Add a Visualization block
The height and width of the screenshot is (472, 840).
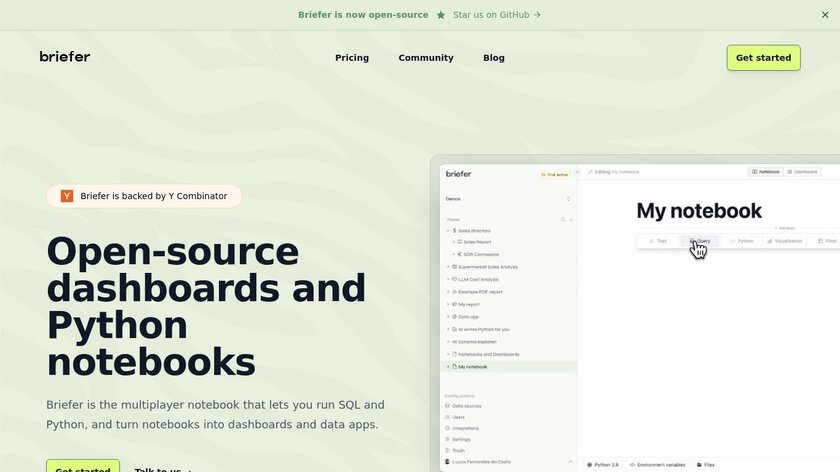pyautogui.click(x=784, y=241)
